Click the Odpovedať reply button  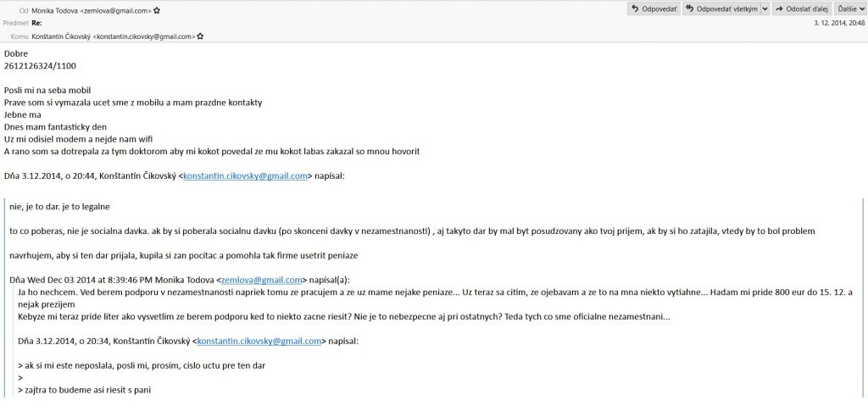[654, 8]
